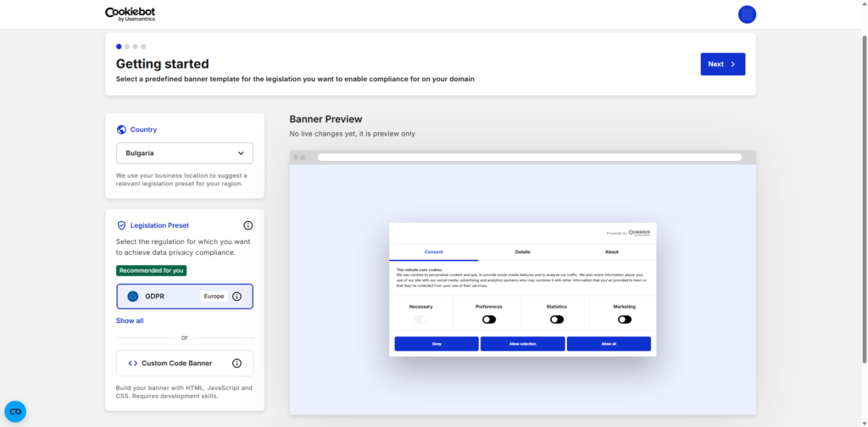Toggle the Preferences cookie switch

(x=488, y=319)
